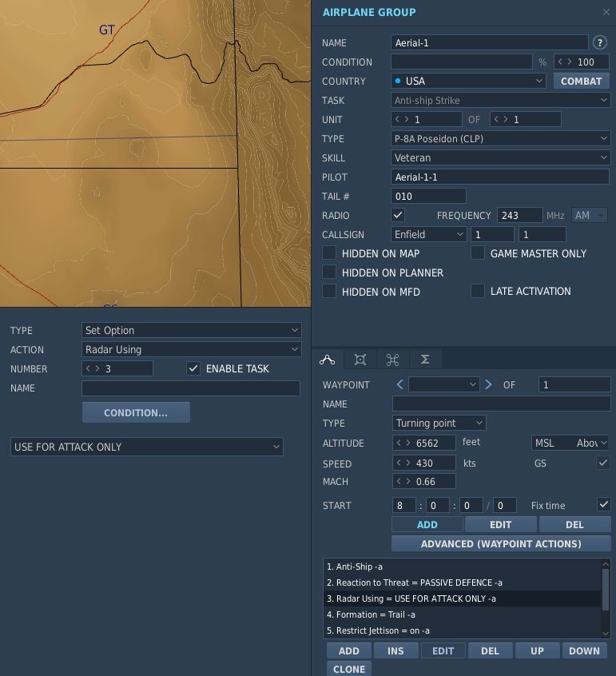Image resolution: width=616 pixels, height=676 pixels.
Task: Select '5. Restrict Jettison = on' row
Action: point(462,630)
